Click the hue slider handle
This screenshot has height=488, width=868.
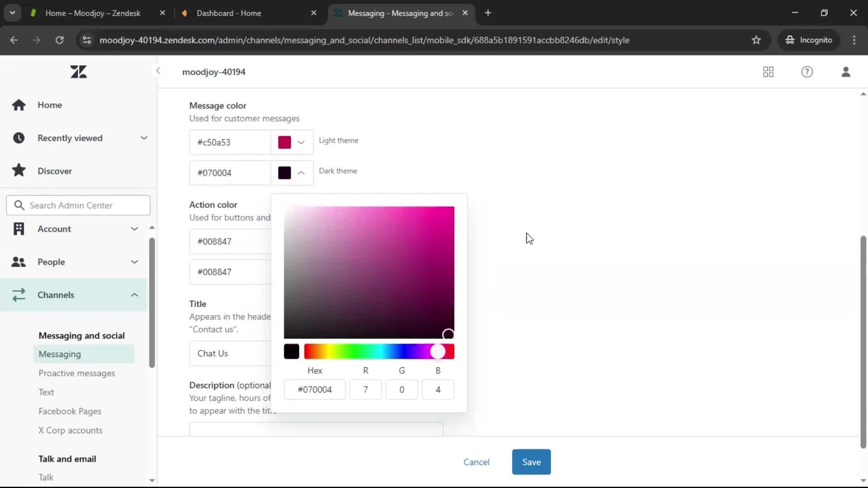437,352
